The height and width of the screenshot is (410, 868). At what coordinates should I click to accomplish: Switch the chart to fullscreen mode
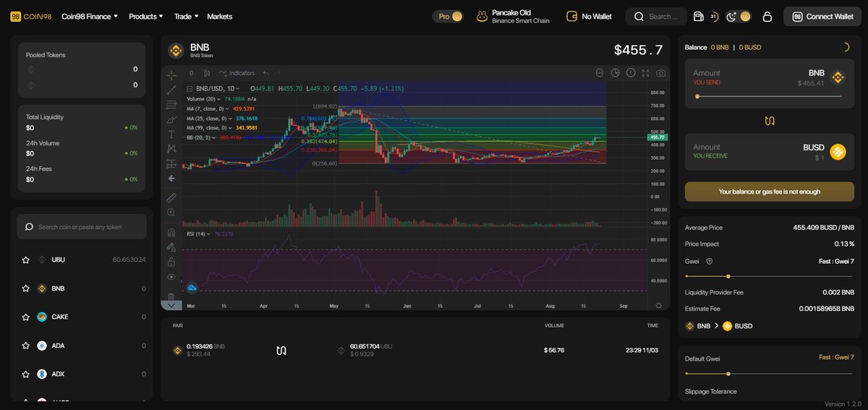(646, 73)
